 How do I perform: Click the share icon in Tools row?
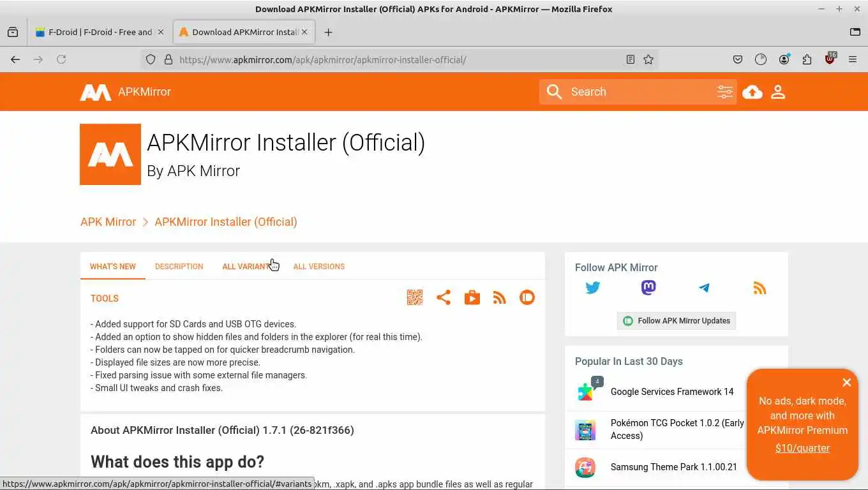pos(444,297)
